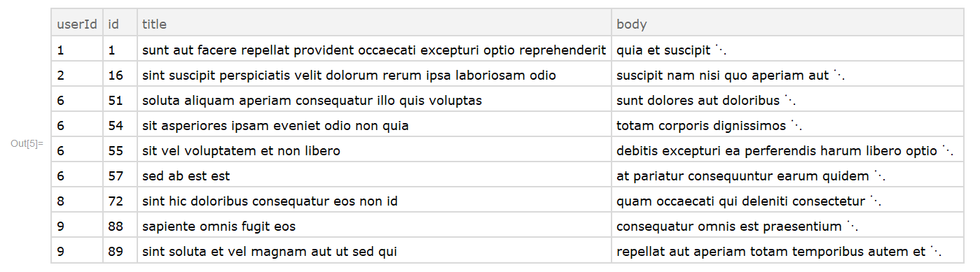
Task: Select title 'sapiente omnis fugit eos'
Action: [x=219, y=227]
